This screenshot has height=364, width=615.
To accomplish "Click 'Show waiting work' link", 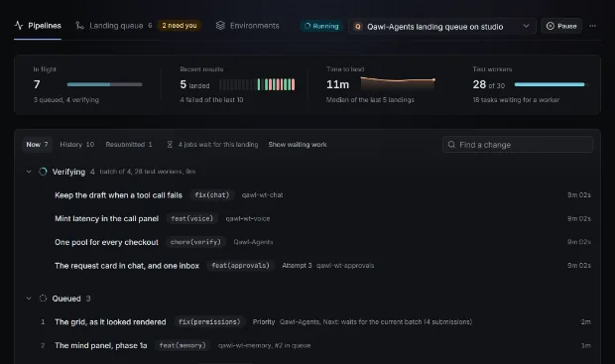I will (x=298, y=145).
